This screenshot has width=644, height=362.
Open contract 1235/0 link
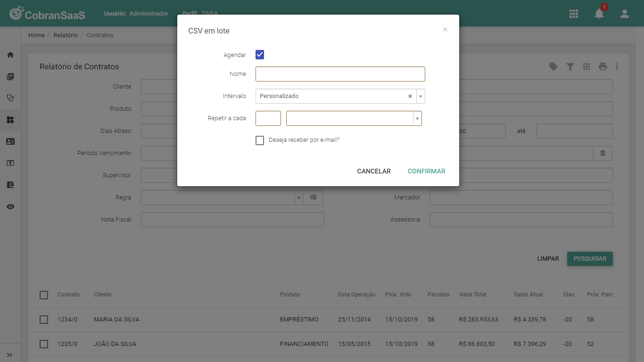pos(67,344)
